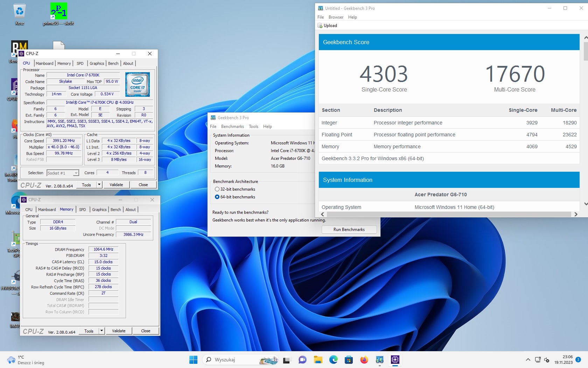Open the muted volume tray icon
588x368 pixels.
(547, 360)
